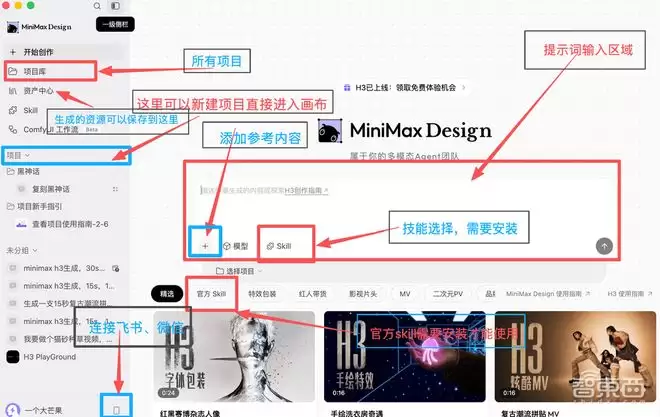Image resolution: width=660 pixels, height=417 pixels.
Task: Open the H3已上线 free trial banner link
Action: click(405, 88)
